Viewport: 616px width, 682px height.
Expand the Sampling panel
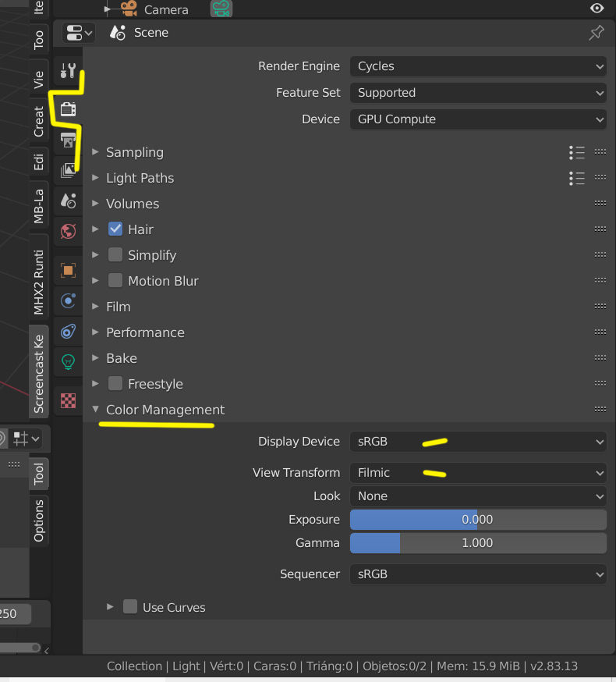(x=134, y=152)
